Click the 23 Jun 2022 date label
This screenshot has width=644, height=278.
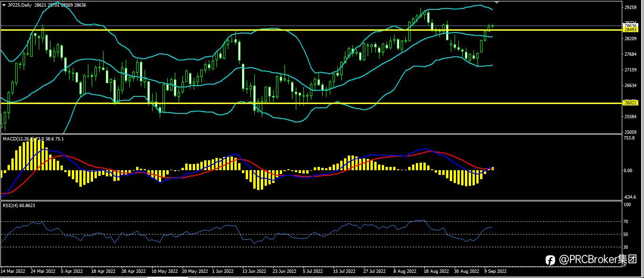[x=284, y=272]
